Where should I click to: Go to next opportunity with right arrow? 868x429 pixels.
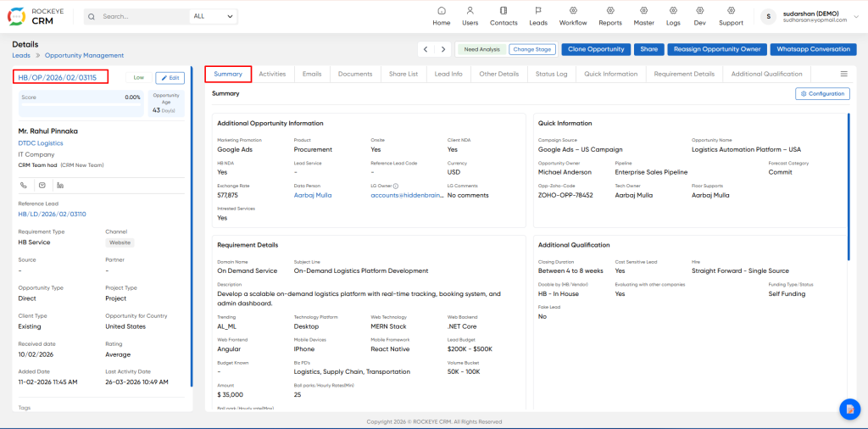pos(443,49)
